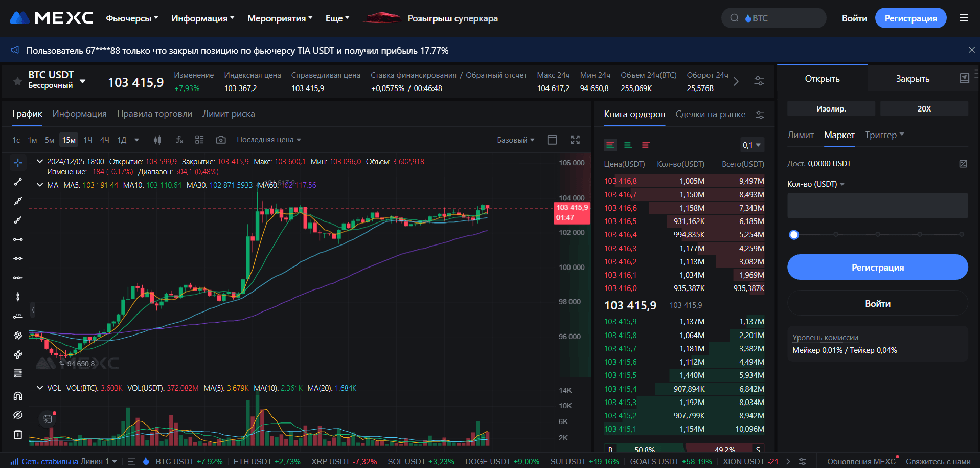The height and width of the screenshot is (468, 980).
Task: Open the calculator icon near Закрыть tab
Action: click(x=964, y=78)
